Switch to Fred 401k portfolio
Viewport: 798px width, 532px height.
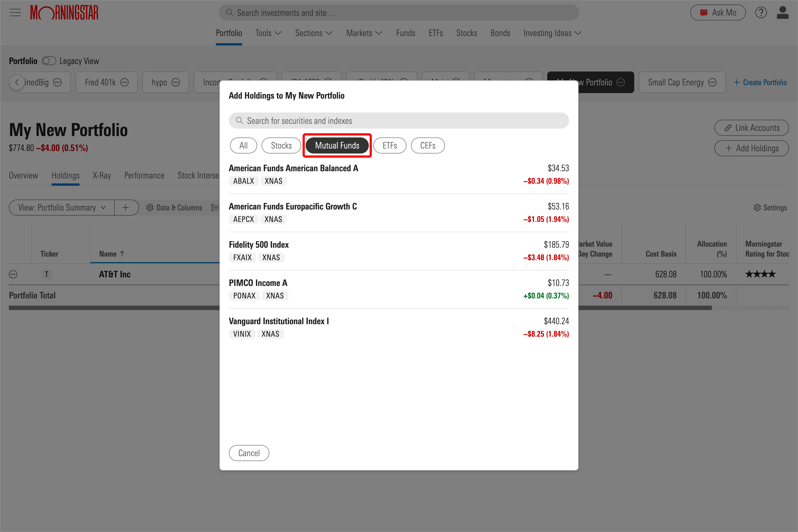click(x=100, y=83)
